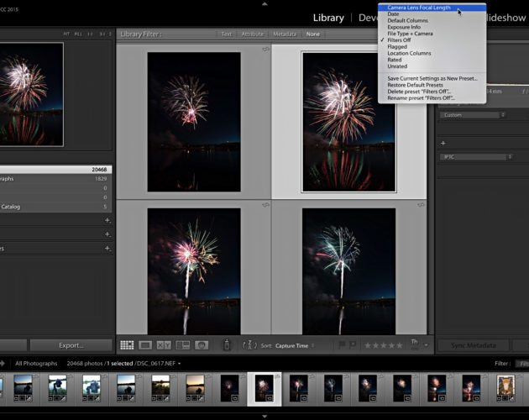Viewport: 529px width, 420px height.
Task: Click the middle plus icon in left panel
Action: tap(107, 234)
